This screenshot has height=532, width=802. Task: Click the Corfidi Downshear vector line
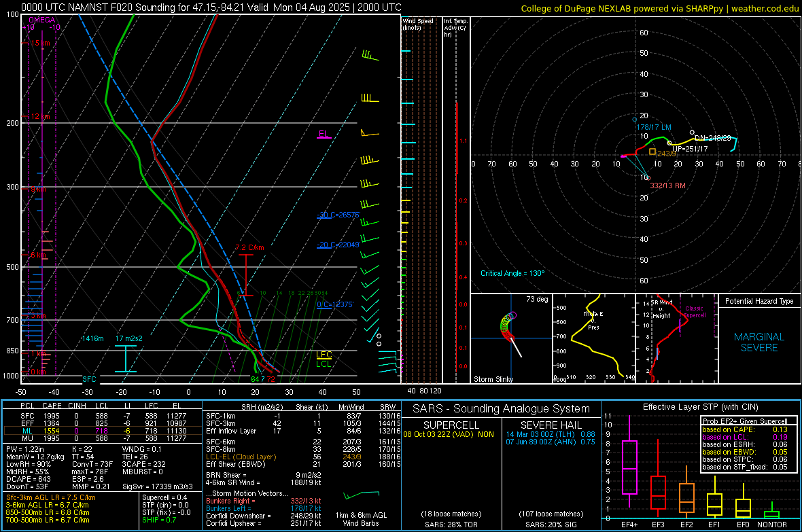(264, 516)
